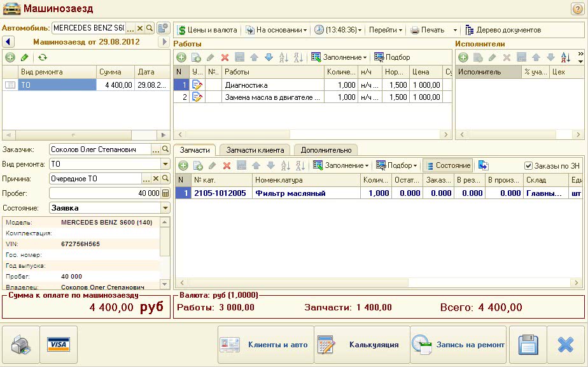
Task: Open help via question mark icon
Action: tap(577, 9)
